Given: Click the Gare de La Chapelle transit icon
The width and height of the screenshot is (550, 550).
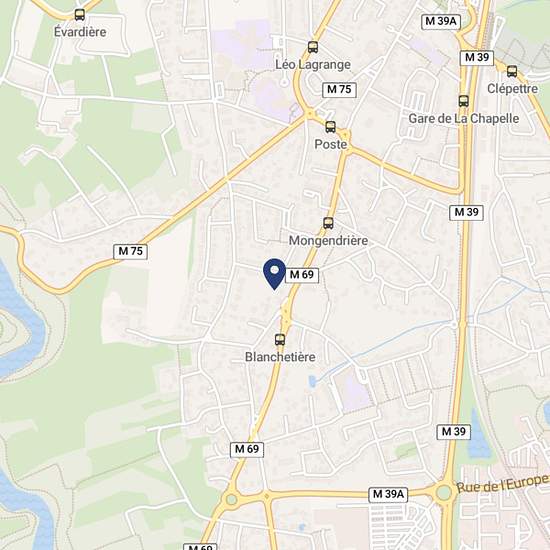Looking at the screenshot, I should click(x=463, y=101).
